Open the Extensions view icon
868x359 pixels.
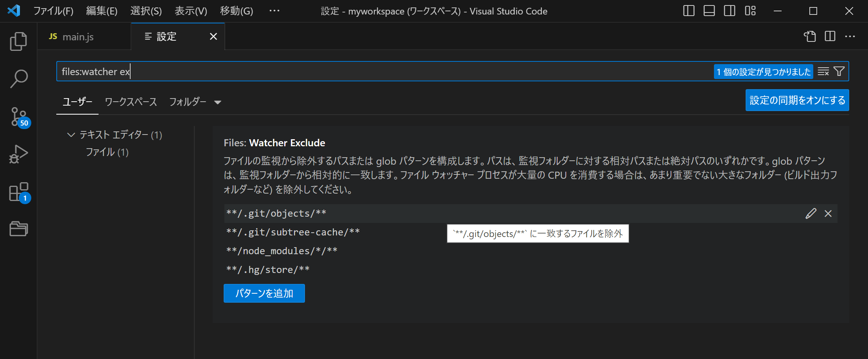pyautogui.click(x=18, y=192)
